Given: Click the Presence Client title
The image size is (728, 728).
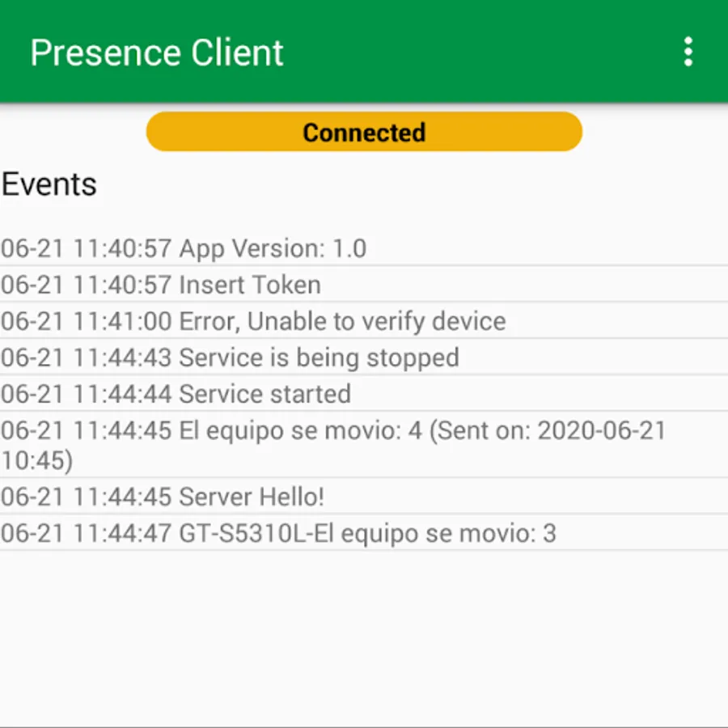Looking at the screenshot, I should (x=157, y=53).
